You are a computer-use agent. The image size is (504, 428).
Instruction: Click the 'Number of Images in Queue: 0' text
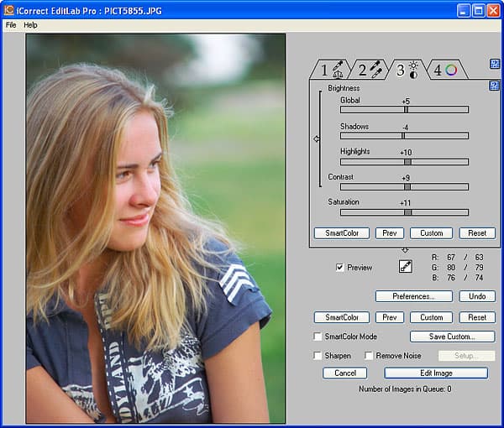(x=405, y=389)
